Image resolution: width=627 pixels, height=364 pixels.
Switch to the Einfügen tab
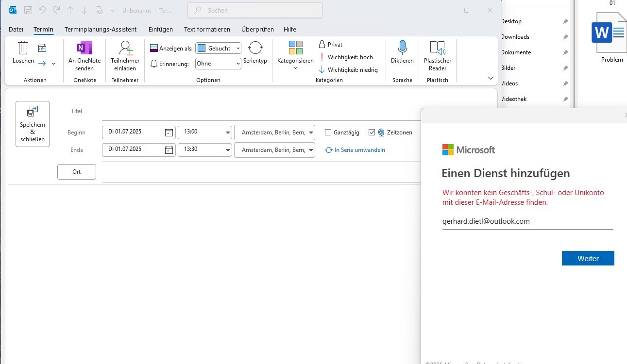(161, 29)
